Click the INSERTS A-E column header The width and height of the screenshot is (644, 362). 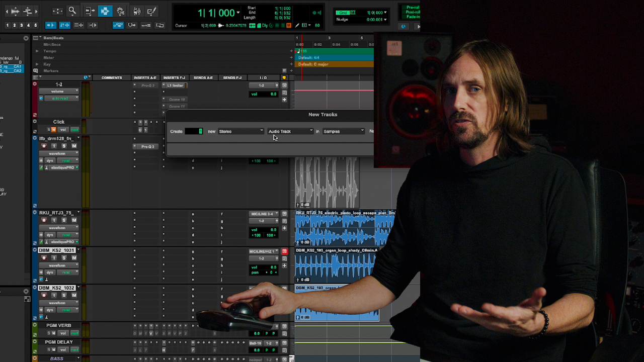tap(145, 77)
